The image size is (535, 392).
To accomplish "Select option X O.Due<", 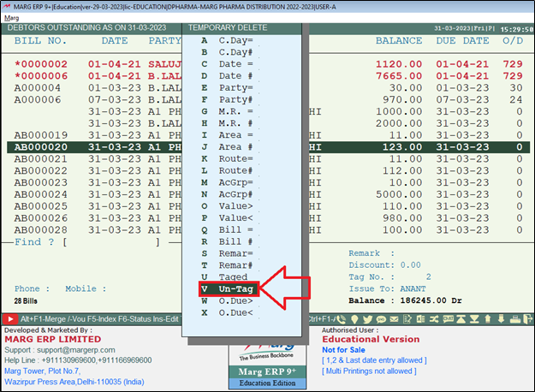I will [x=227, y=312].
